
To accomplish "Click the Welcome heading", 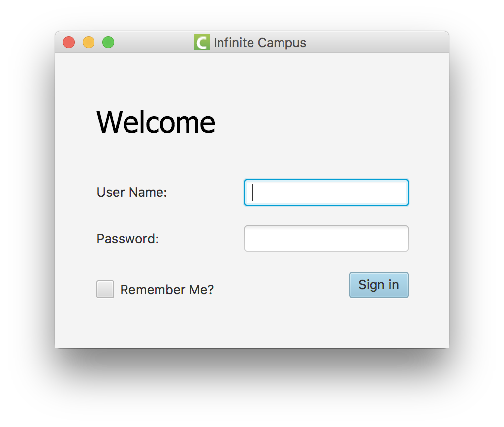I will pyautogui.click(x=156, y=122).
